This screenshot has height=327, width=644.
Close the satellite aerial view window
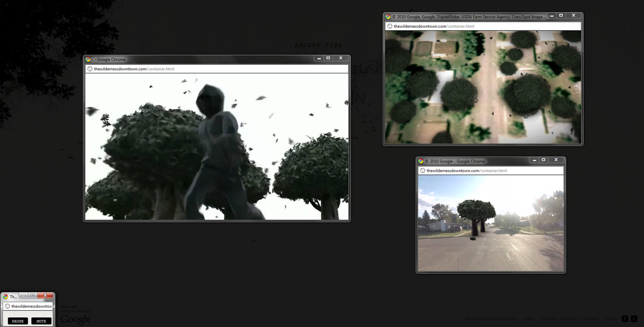click(574, 16)
